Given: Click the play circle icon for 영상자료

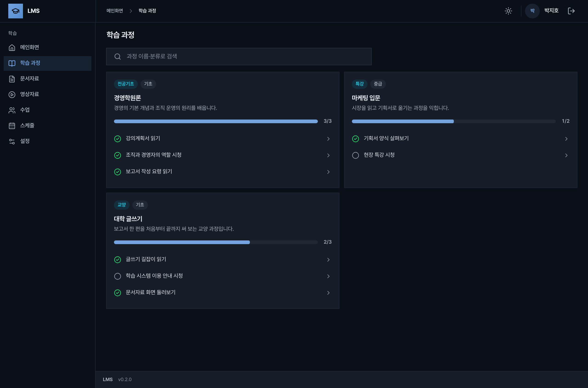Looking at the screenshot, I should [12, 94].
